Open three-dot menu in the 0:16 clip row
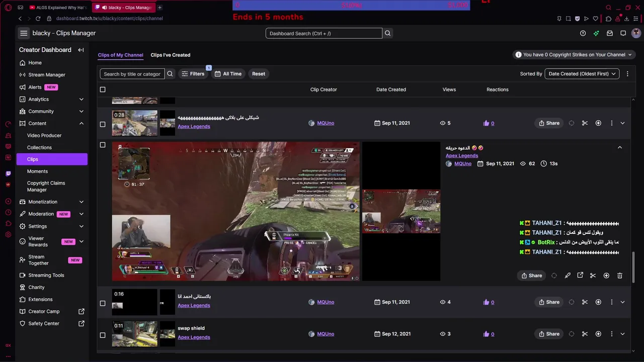 [612, 302]
